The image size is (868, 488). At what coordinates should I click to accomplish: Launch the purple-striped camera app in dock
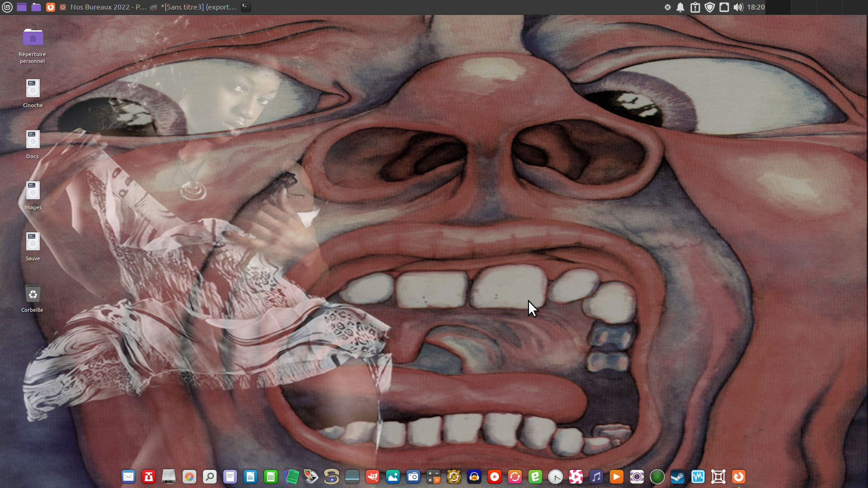click(x=637, y=477)
